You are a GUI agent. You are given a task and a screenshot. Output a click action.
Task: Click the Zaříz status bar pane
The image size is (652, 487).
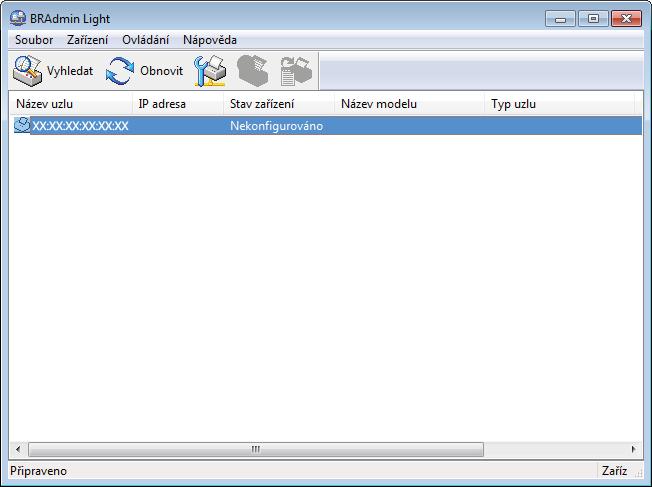615,471
